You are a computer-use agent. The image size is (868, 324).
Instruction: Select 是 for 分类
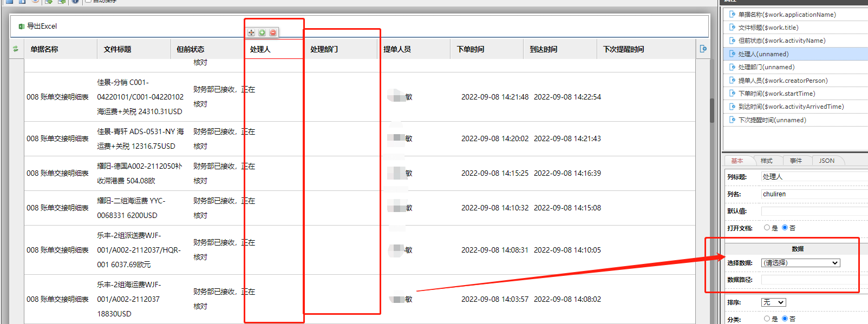[x=767, y=319]
